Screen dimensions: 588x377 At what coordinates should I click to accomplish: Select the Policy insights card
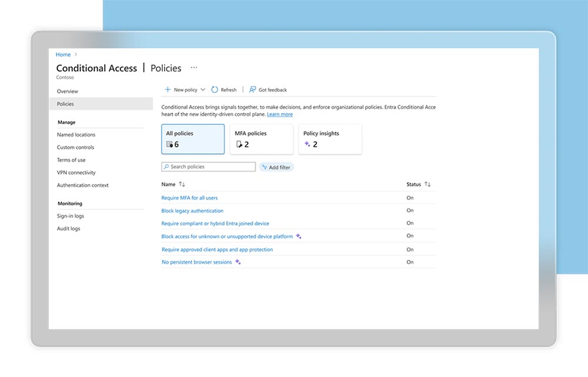pos(330,139)
